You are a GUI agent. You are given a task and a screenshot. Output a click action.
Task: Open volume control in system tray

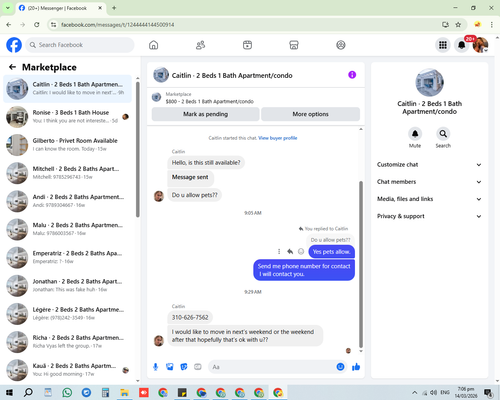point(434,392)
